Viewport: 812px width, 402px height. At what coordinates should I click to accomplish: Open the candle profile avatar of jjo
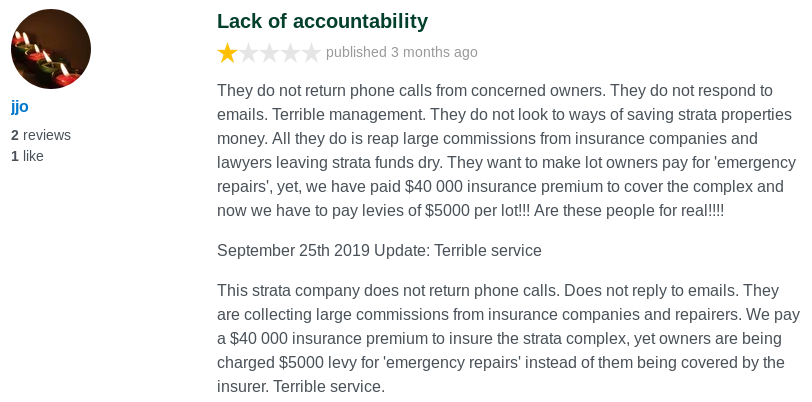point(51,49)
